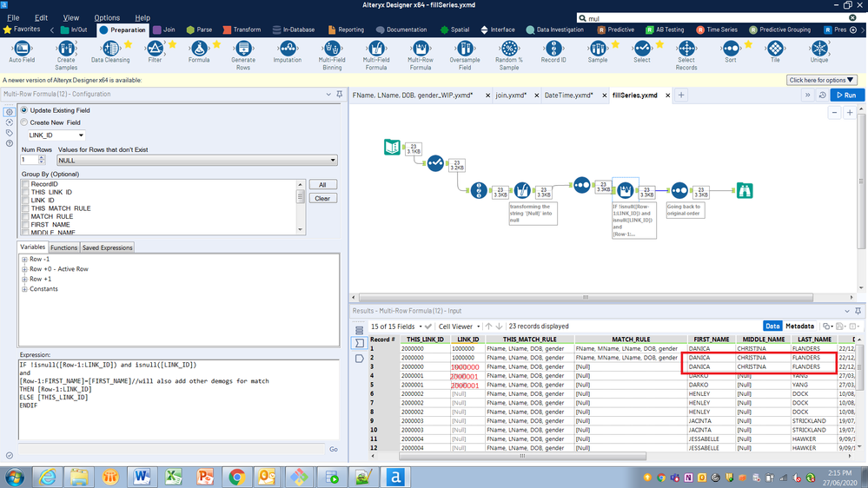Switch results to Data view

772,326
